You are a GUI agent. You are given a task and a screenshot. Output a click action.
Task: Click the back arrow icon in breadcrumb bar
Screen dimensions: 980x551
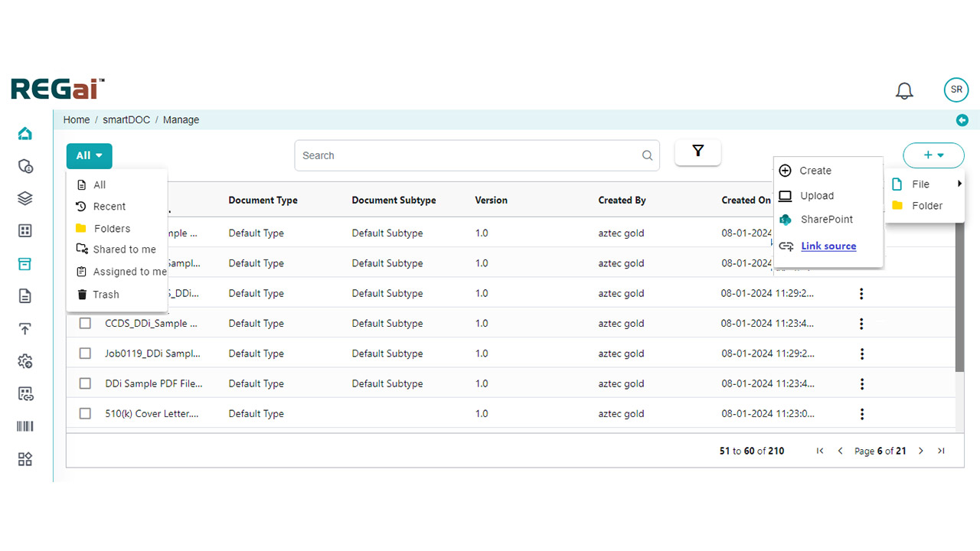[x=962, y=120]
